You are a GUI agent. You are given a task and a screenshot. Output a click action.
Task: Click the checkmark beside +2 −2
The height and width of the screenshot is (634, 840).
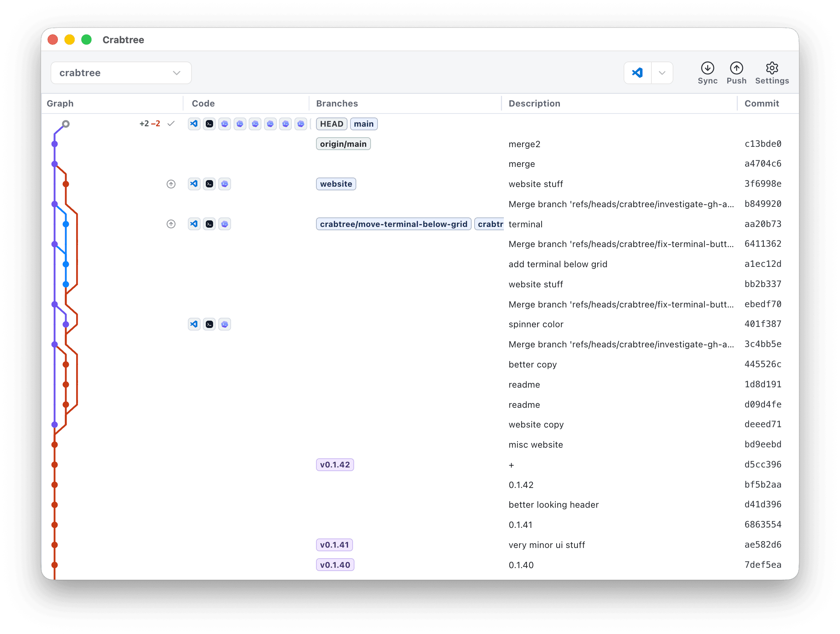pos(171,124)
